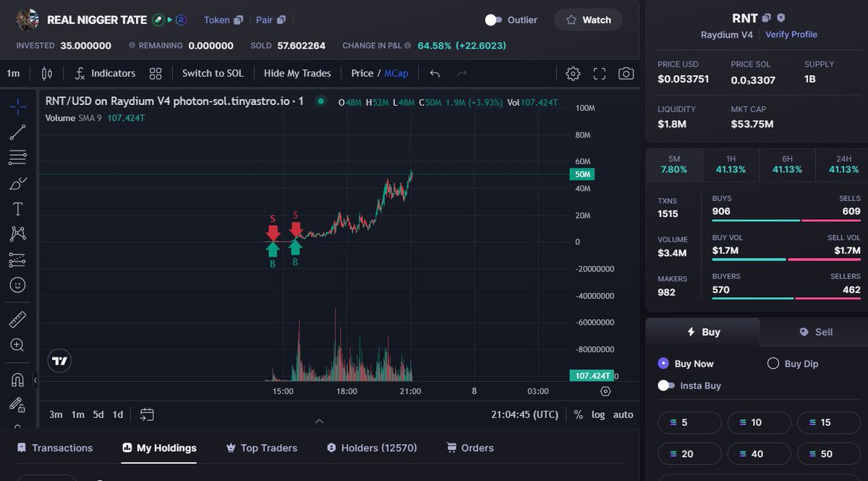Open the My Holdings tab
The width and height of the screenshot is (868, 481).
pyautogui.click(x=159, y=448)
